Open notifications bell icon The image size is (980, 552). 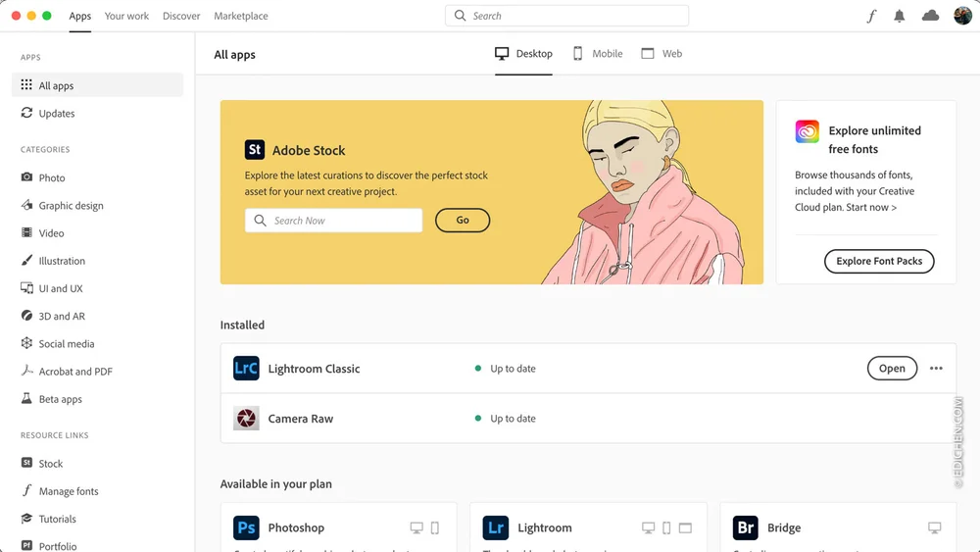899,17
